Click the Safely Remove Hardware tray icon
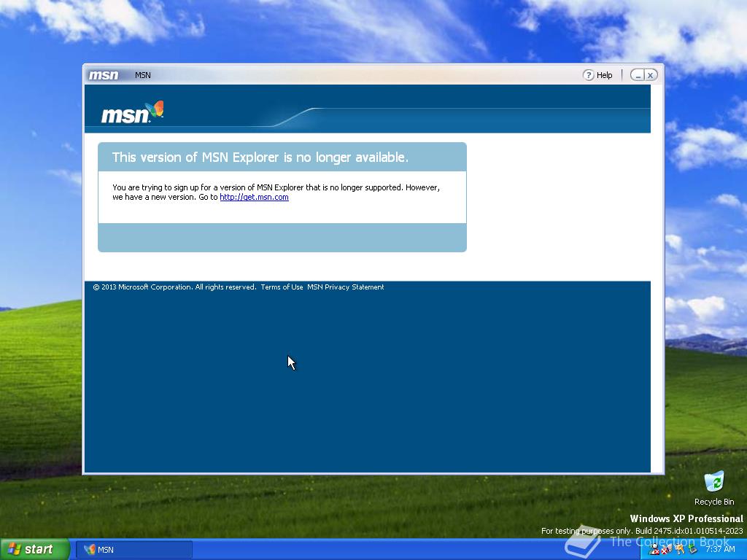 692,549
